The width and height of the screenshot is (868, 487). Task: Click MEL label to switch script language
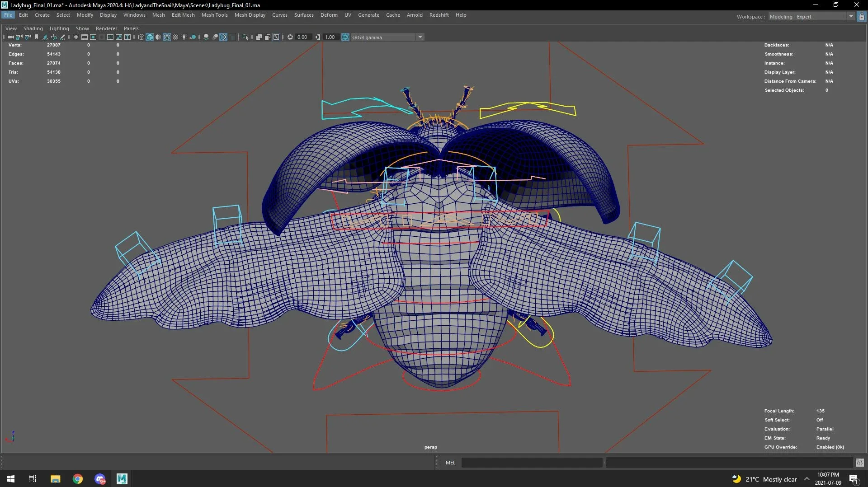coord(450,463)
